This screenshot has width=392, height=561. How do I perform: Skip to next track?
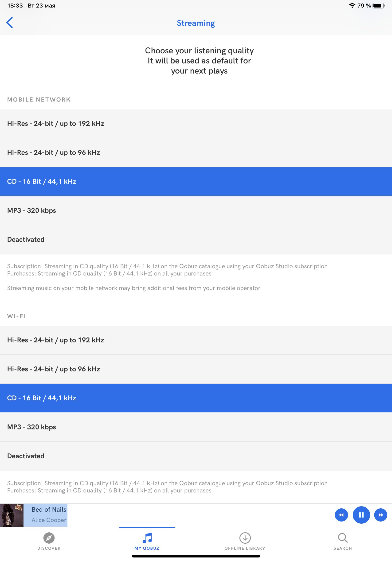[381, 515]
